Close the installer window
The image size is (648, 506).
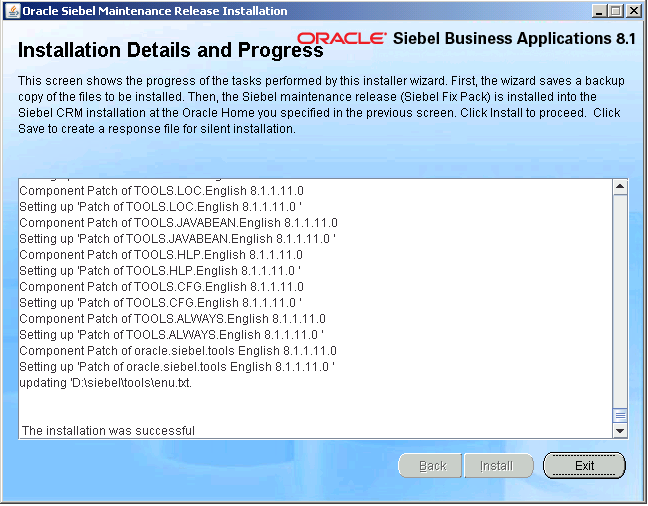634,10
